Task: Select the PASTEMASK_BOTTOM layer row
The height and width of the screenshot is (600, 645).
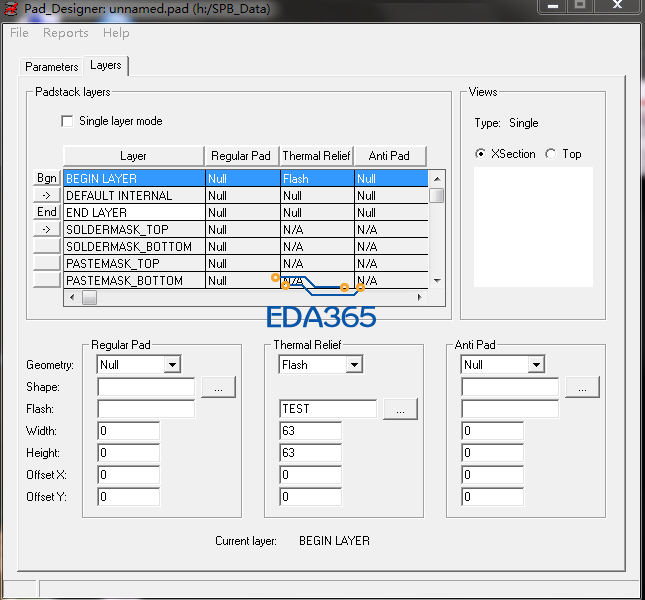Action: [x=246, y=280]
